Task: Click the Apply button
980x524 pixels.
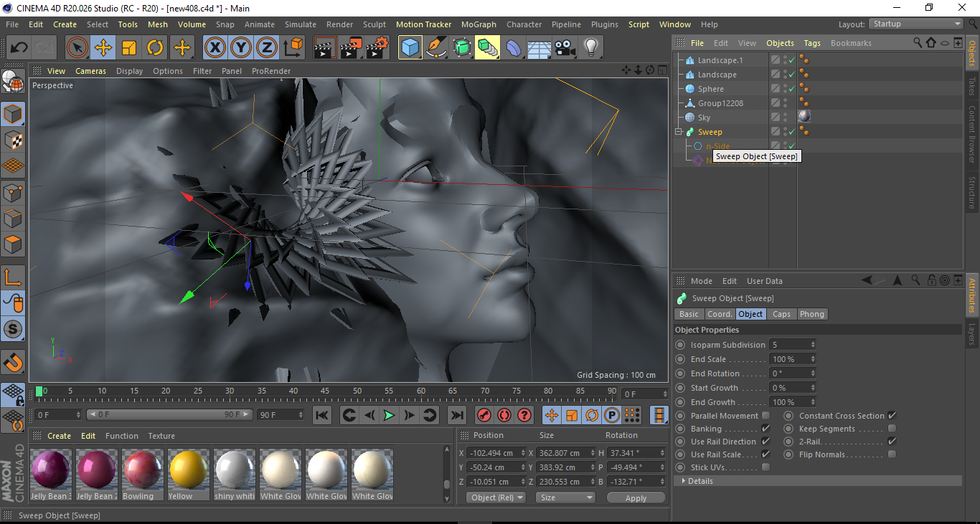Action: pyautogui.click(x=636, y=497)
